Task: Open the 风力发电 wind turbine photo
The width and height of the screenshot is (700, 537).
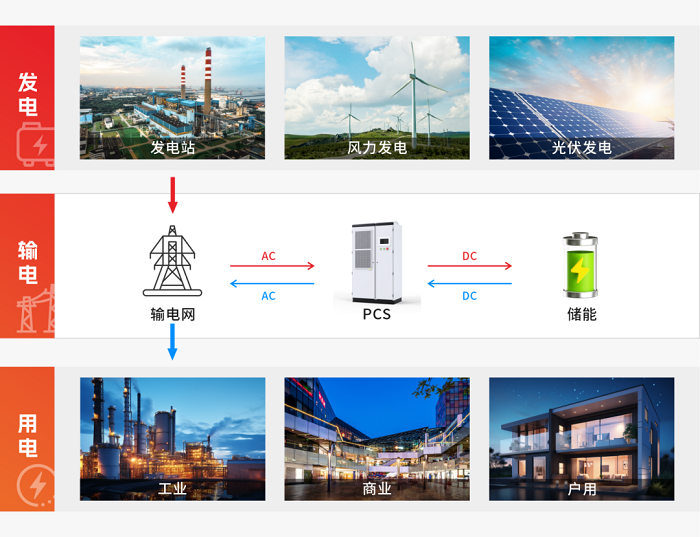Action: (x=376, y=97)
